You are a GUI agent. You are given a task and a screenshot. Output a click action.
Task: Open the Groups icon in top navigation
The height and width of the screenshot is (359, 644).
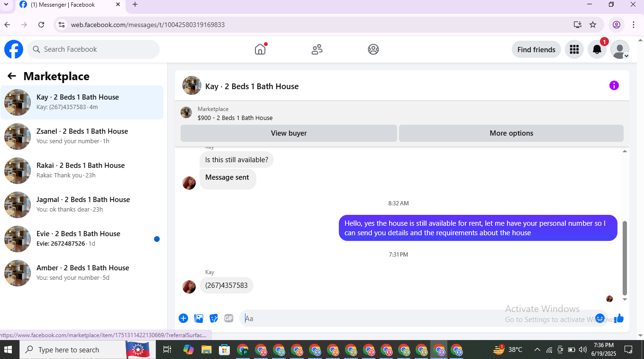[373, 49]
